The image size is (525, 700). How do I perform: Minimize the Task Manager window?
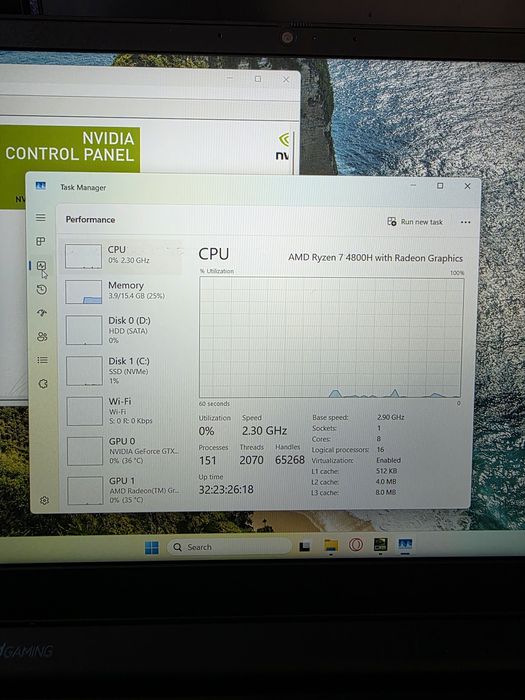413,185
